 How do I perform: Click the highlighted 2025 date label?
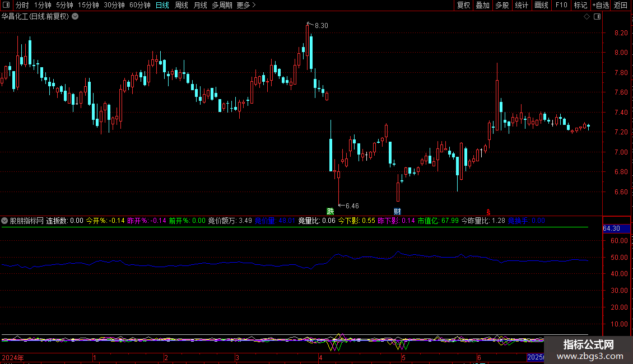536,357
